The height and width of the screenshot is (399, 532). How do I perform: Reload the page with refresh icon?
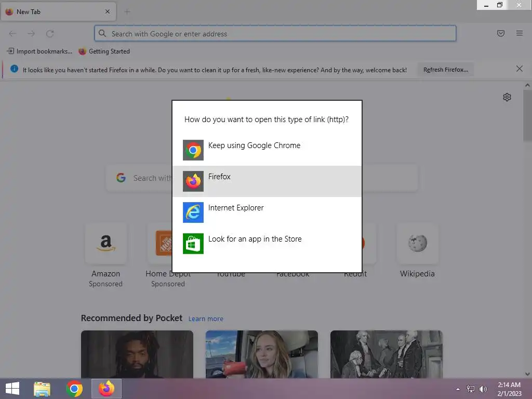coord(50,34)
